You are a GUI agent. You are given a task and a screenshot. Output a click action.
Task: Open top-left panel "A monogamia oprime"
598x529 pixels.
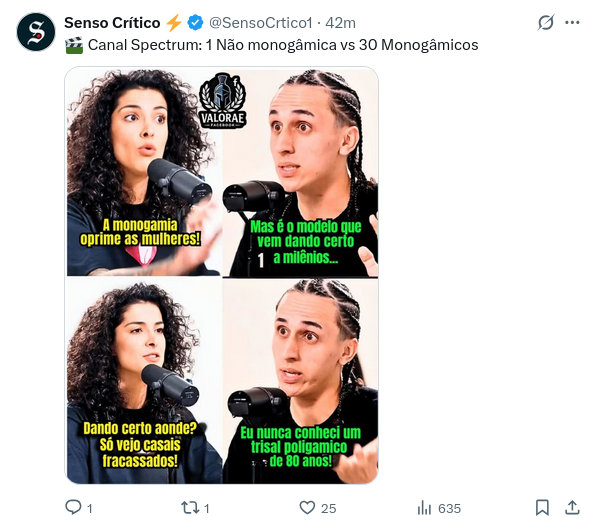pos(144,172)
